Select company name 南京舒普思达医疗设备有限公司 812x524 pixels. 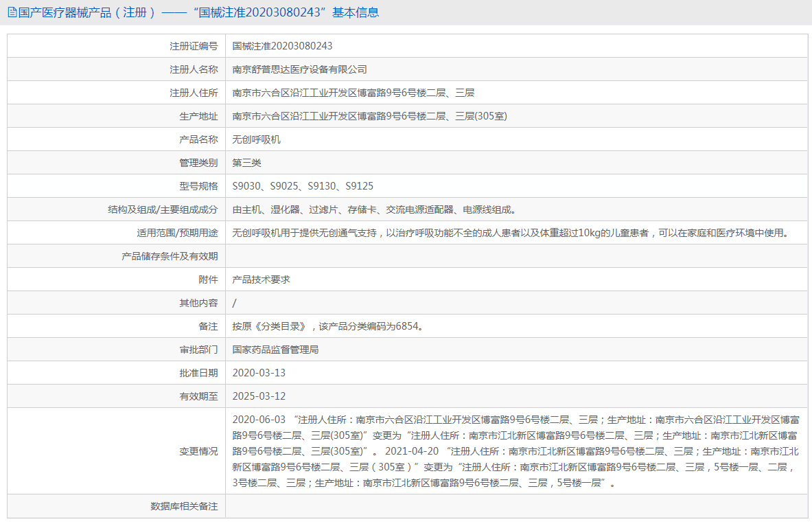point(299,69)
